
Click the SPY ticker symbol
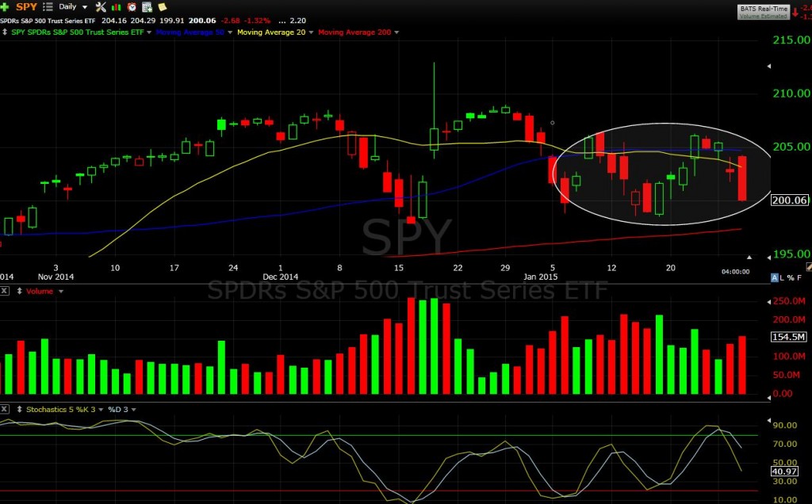[26, 6]
